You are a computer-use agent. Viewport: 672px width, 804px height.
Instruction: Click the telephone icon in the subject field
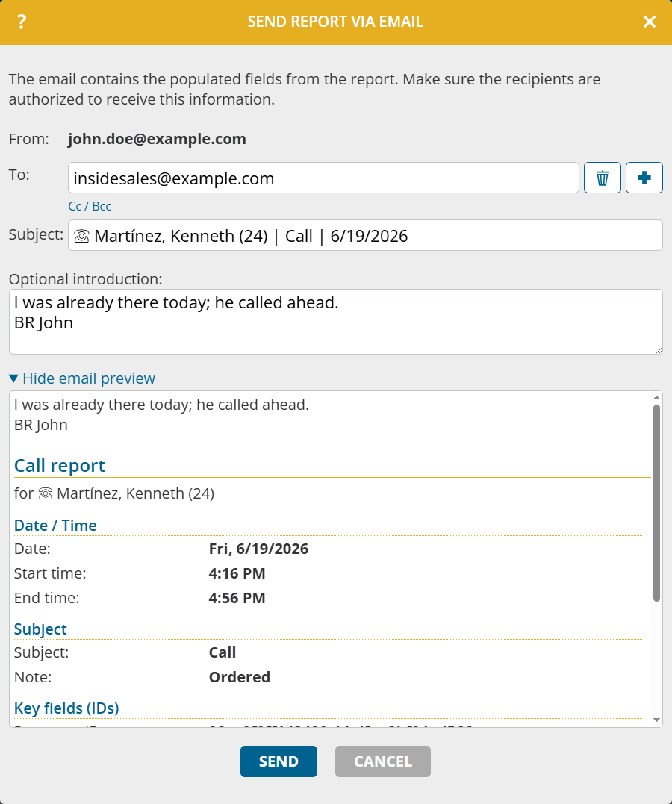[81, 236]
